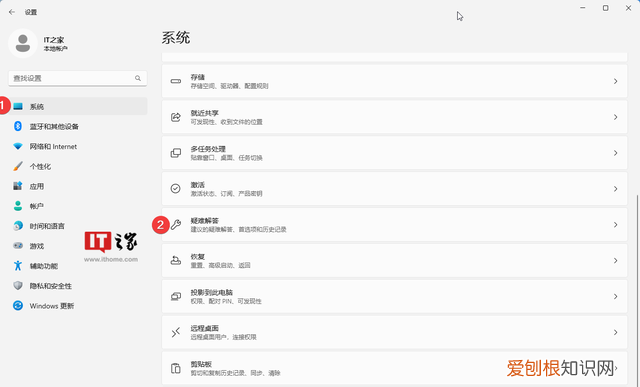Expand 多任务处理 with its chevron
Image resolution: width=640 pixels, height=387 pixels.
616,153
